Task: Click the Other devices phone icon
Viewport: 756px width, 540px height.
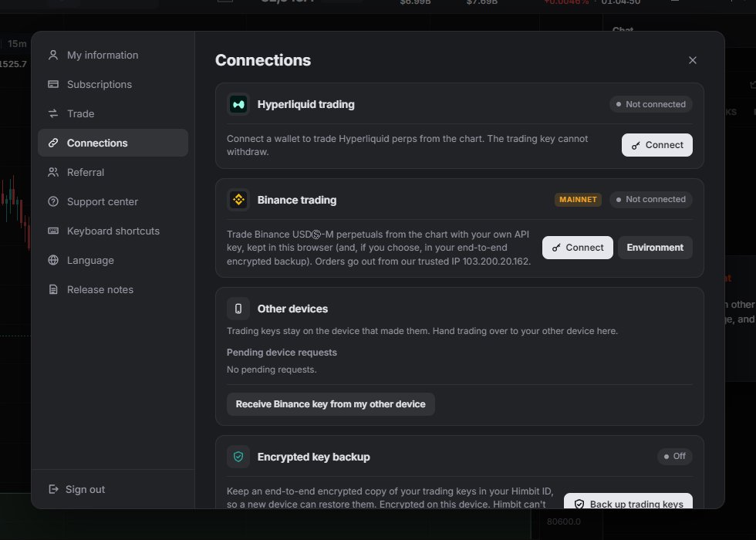Action: (238, 309)
